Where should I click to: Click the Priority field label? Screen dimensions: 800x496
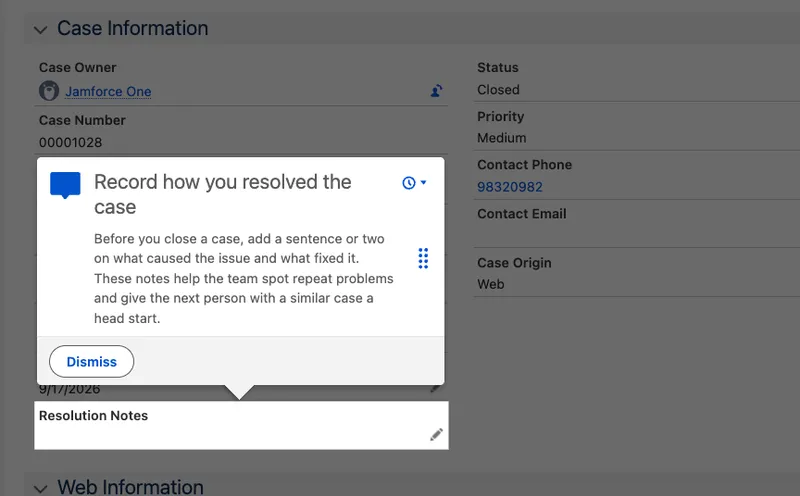501,116
